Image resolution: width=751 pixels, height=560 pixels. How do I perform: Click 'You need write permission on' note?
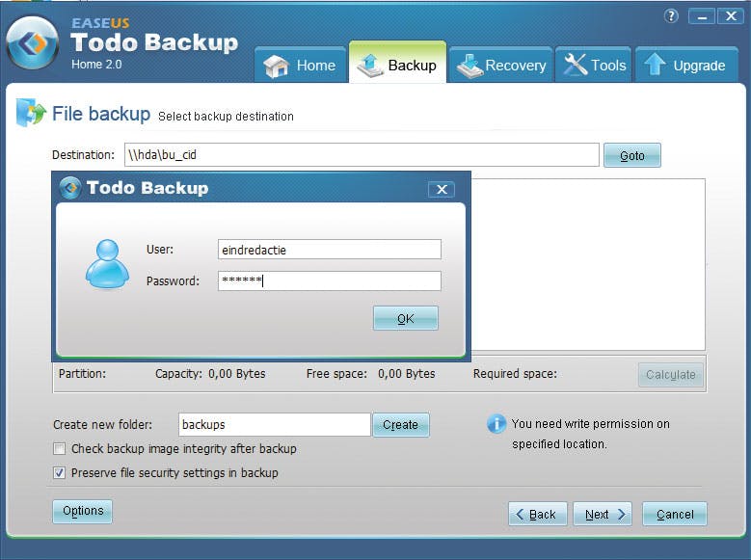[x=591, y=424]
